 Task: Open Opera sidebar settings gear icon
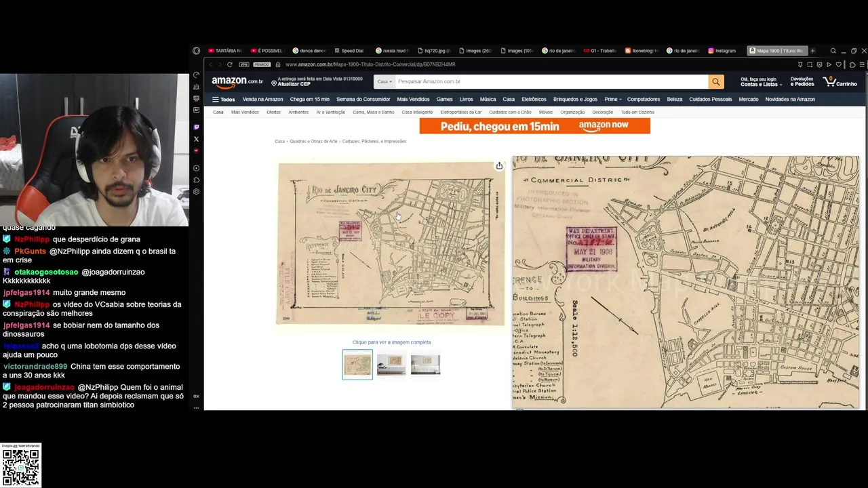pos(197,192)
